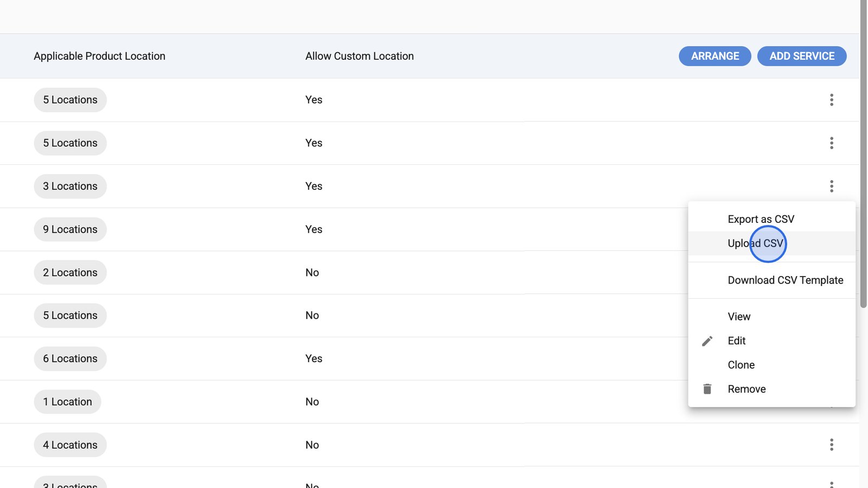Open the 4 Locations chip
The image size is (868, 488).
coord(70,445)
